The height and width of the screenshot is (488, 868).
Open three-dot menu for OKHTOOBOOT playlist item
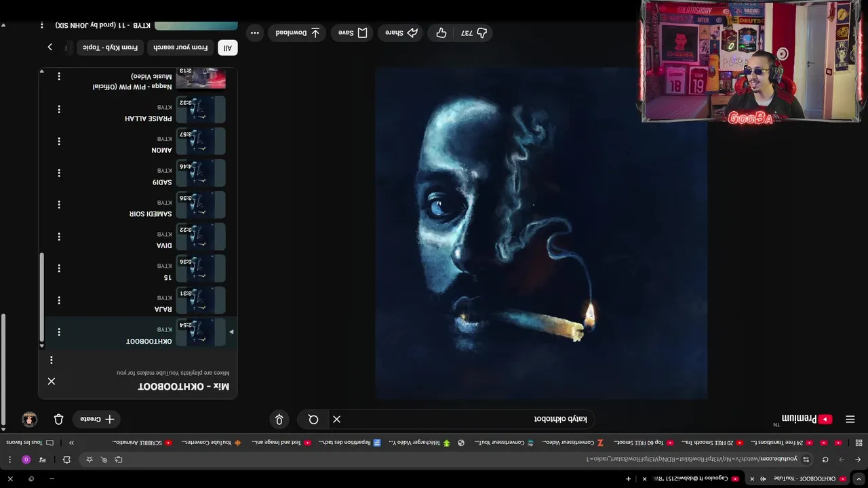[59, 332]
